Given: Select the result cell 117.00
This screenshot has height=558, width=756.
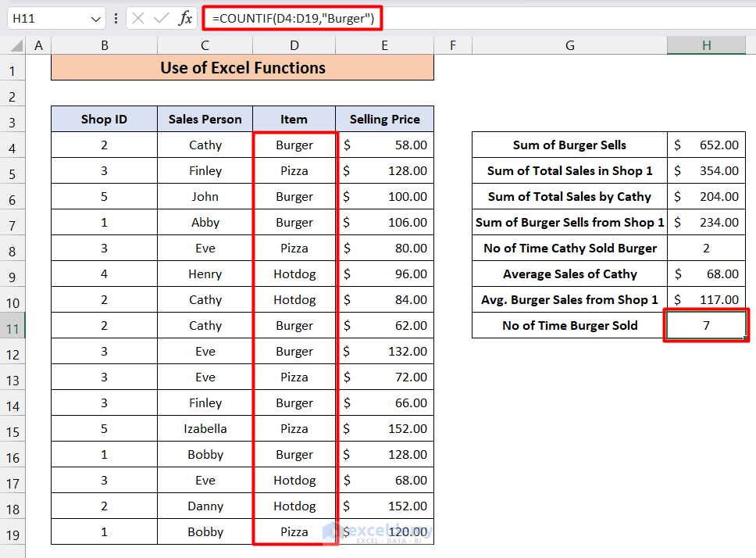Looking at the screenshot, I should coord(706,300).
